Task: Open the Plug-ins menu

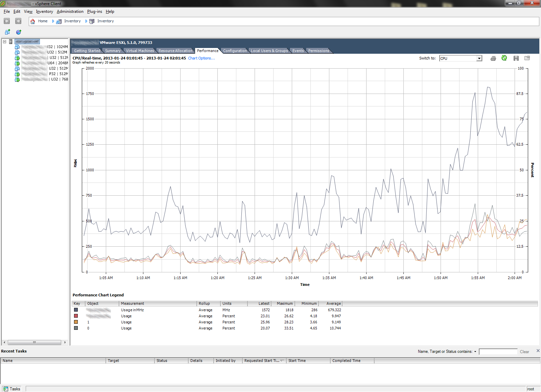Action: tap(95, 11)
